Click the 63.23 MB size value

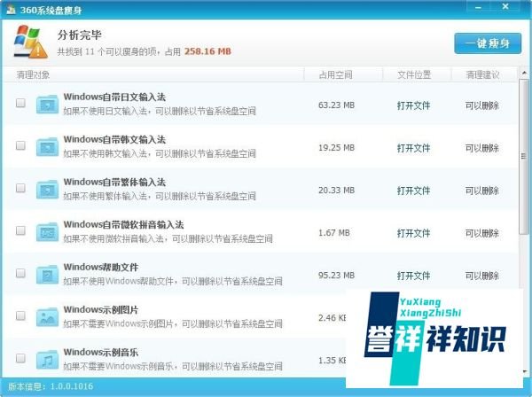[336, 105]
